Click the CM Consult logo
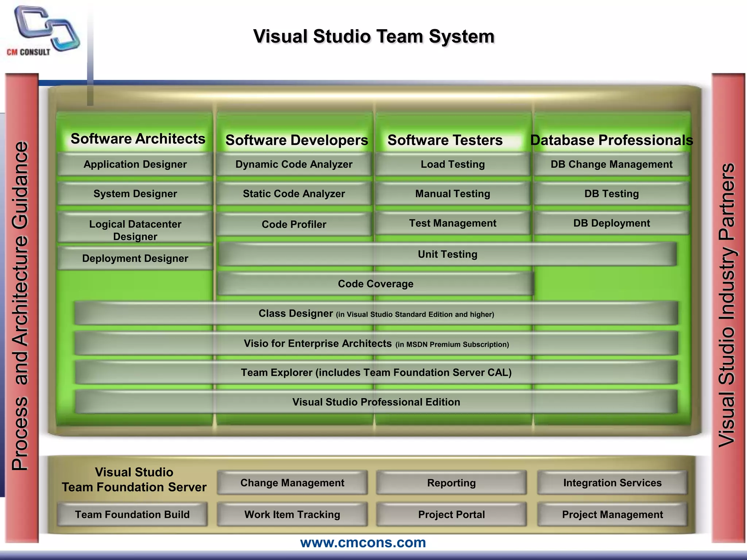 tap(43, 31)
